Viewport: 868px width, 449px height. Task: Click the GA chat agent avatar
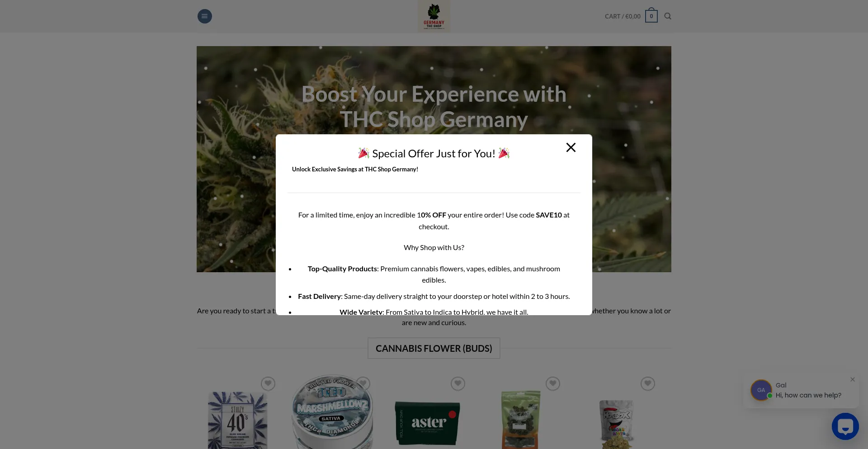(x=761, y=390)
